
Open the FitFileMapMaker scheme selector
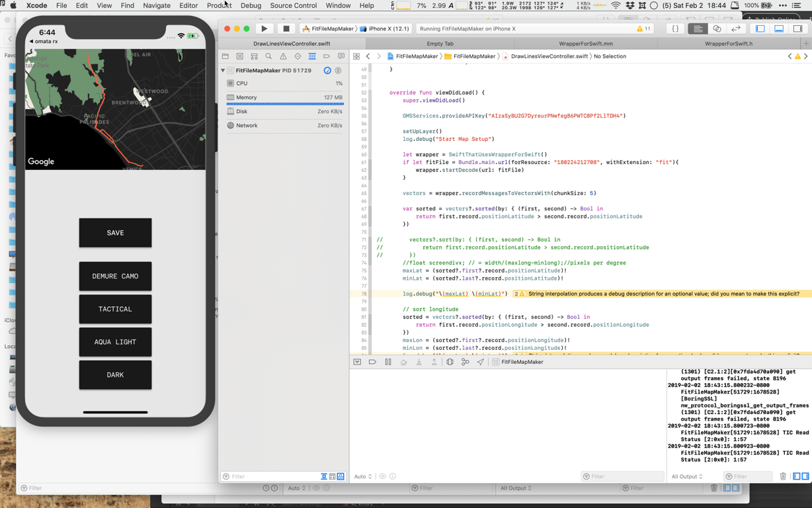327,29
